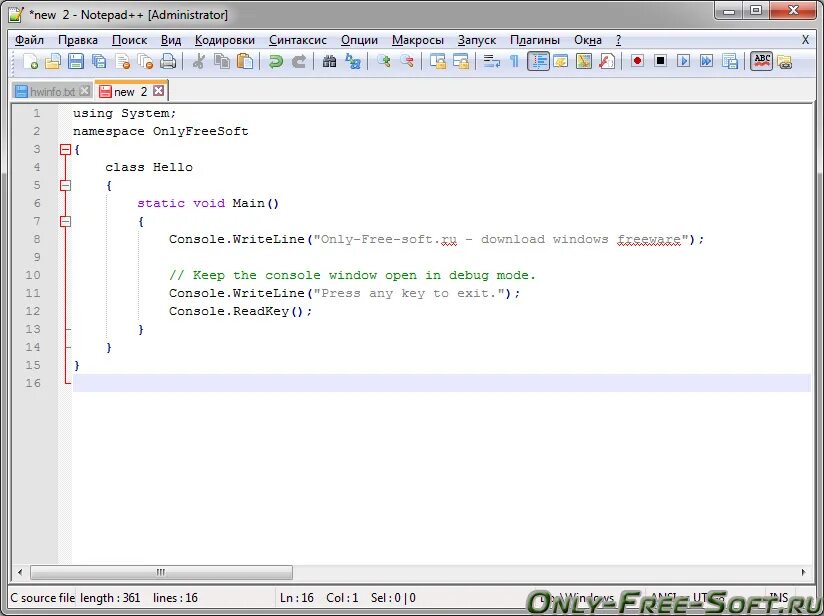Open the Плагины menu
The width and height of the screenshot is (824, 616).
click(534, 40)
